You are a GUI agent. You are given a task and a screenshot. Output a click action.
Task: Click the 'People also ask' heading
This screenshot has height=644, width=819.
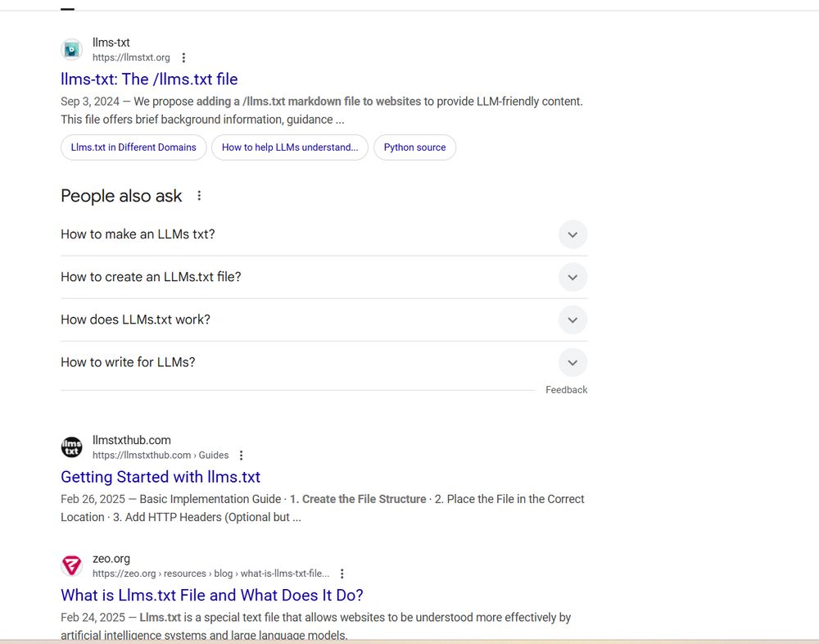pyautogui.click(x=121, y=196)
